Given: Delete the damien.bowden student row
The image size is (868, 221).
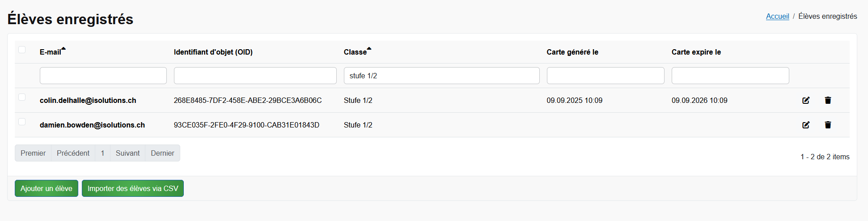Looking at the screenshot, I should 828,125.
